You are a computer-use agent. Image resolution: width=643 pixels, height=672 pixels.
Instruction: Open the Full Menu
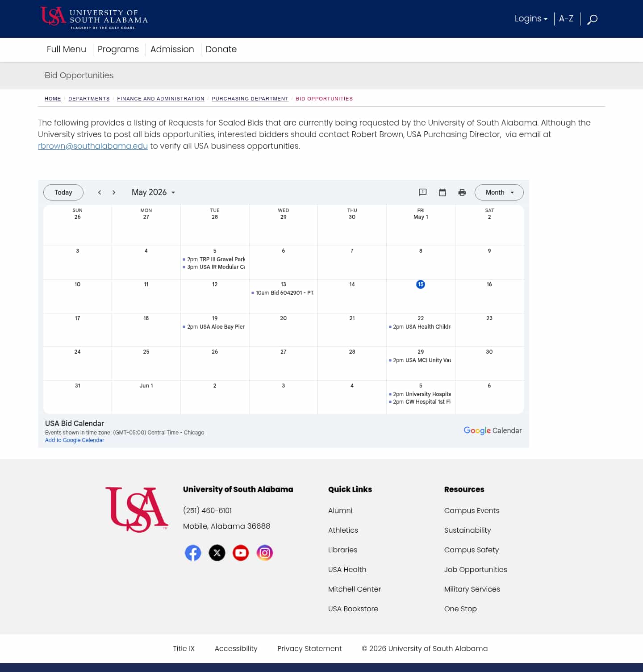point(67,49)
